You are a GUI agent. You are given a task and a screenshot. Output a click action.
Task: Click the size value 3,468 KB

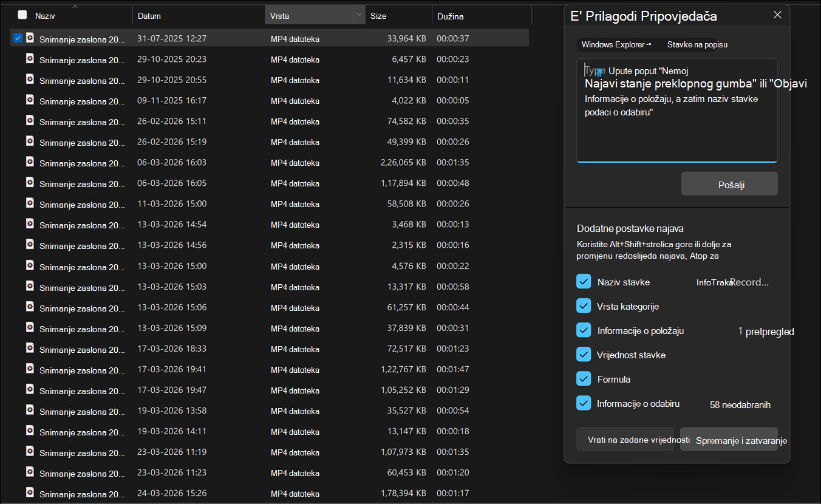[409, 225]
